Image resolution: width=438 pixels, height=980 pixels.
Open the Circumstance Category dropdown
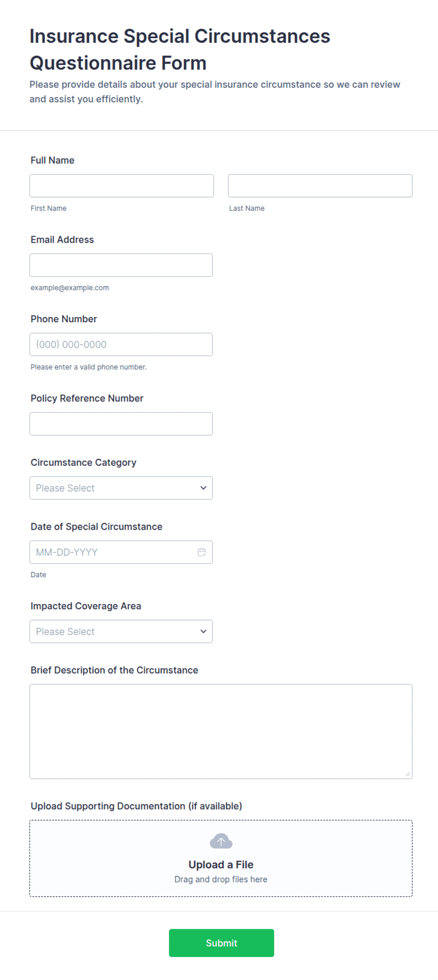121,488
